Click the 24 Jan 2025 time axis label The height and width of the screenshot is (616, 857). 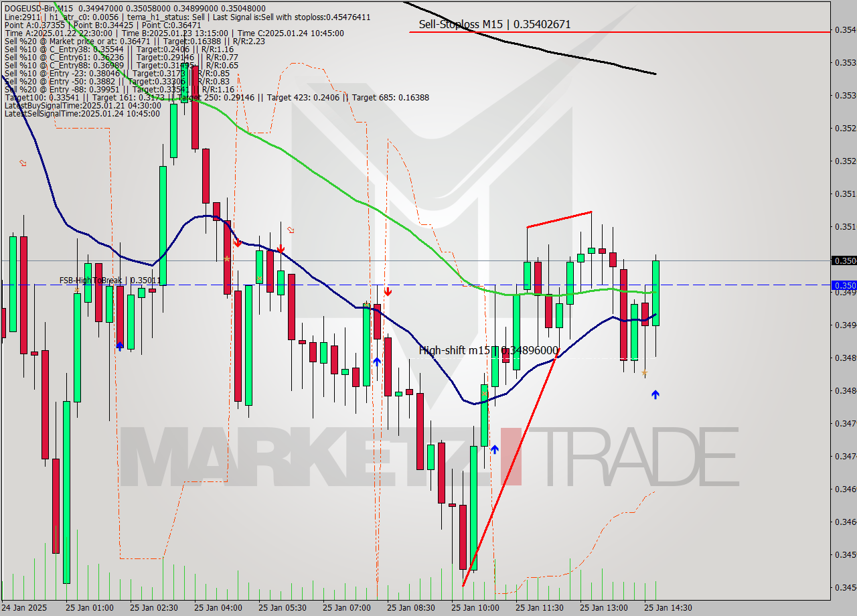pyautogui.click(x=25, y=607)
